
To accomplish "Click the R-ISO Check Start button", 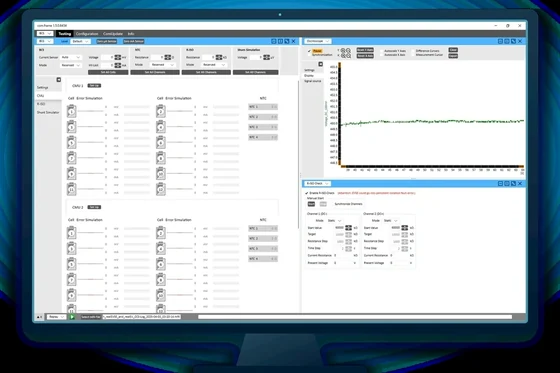I will tap(311, 204).
